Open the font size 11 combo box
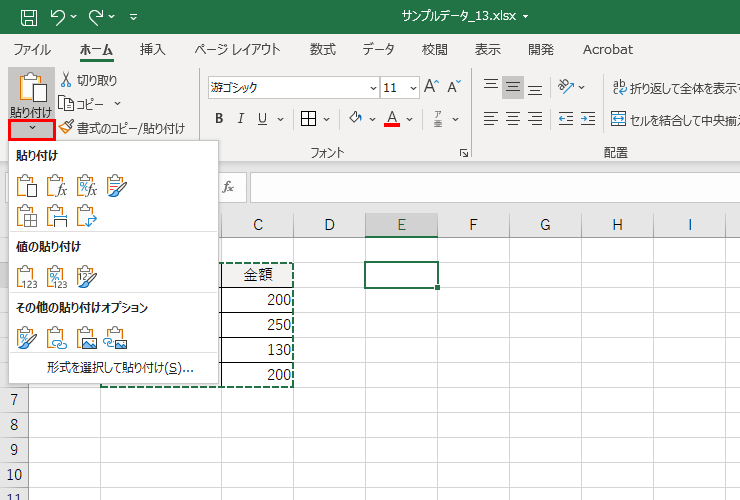This screenshot has width=740, height=500. [x=400, y=88]
